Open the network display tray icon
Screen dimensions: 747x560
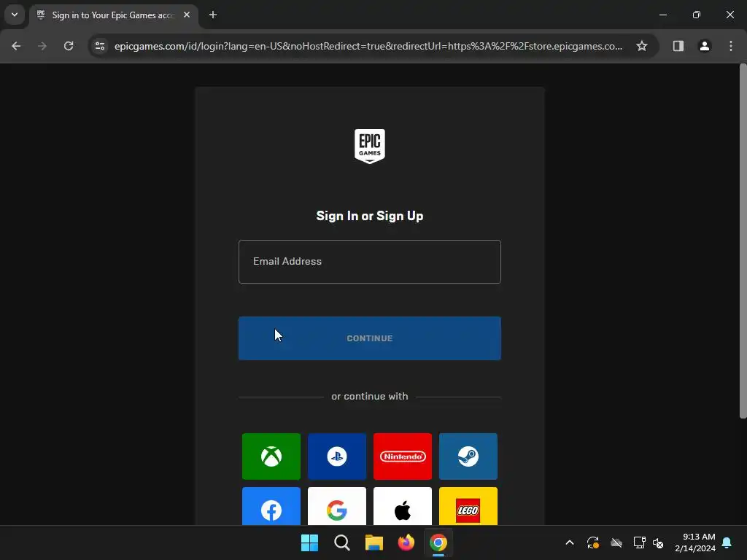(639, 542)
